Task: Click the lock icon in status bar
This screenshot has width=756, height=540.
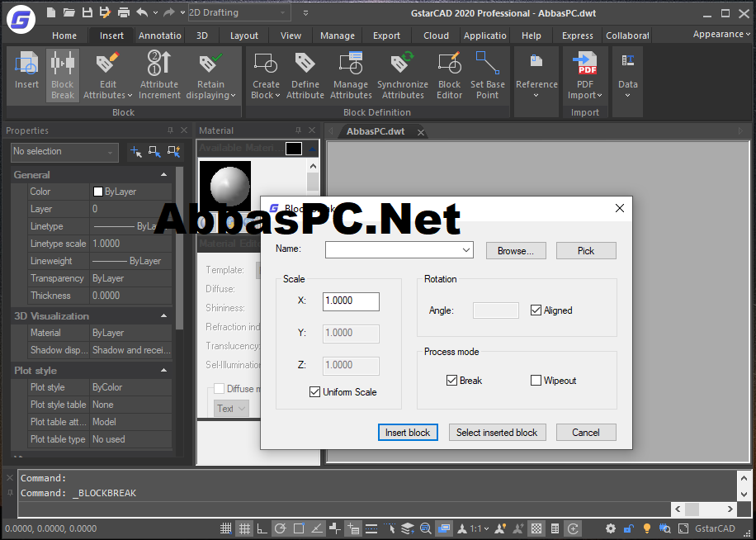Action: pos(629,528)
